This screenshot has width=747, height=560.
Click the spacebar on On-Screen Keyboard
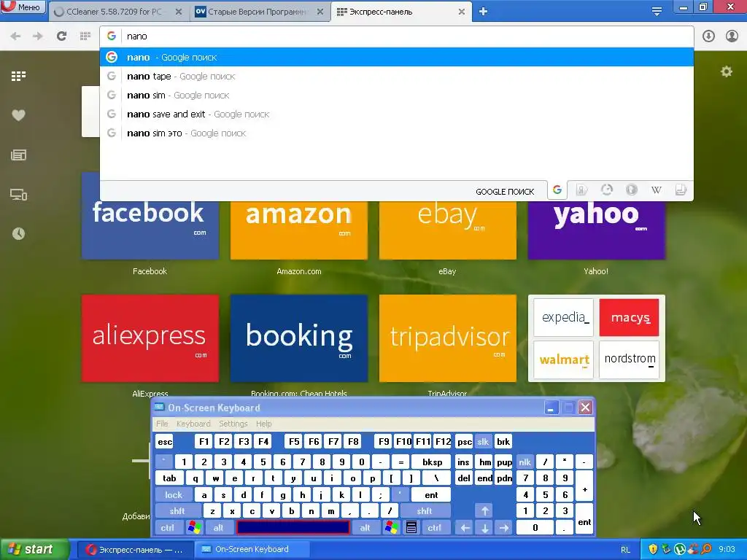pyautogui.click(x=293, y=528)
